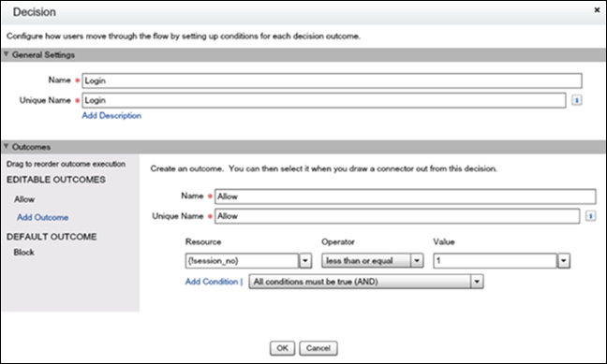Collapse the General Settings section
The height and width of the screenshot is (364, 607).
[6, 54]
